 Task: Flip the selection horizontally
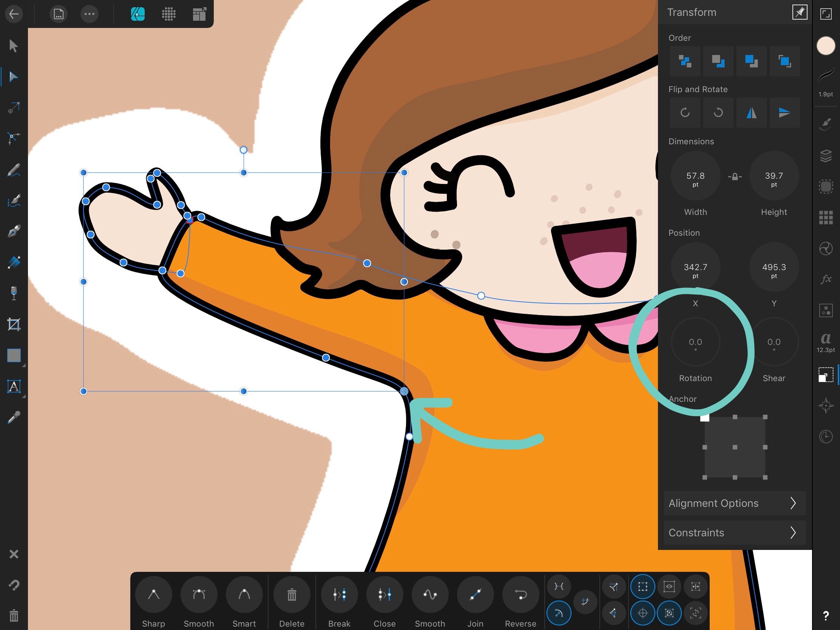point(752,113)
